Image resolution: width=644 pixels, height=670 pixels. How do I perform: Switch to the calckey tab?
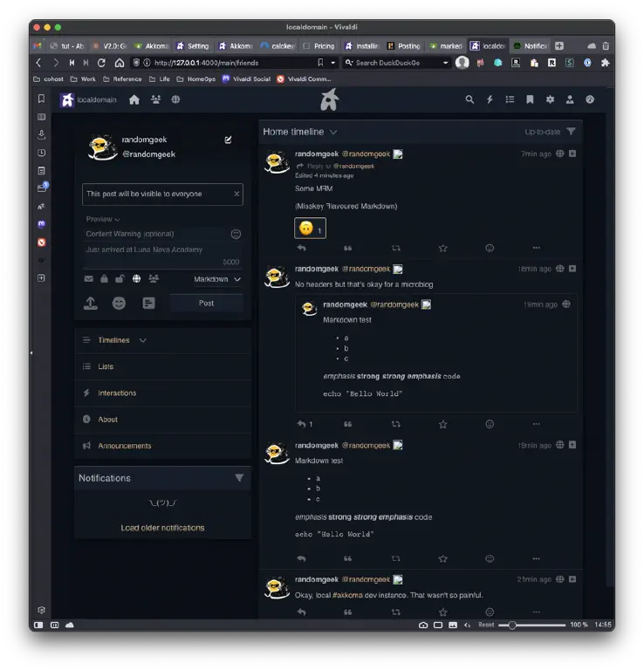277,46
